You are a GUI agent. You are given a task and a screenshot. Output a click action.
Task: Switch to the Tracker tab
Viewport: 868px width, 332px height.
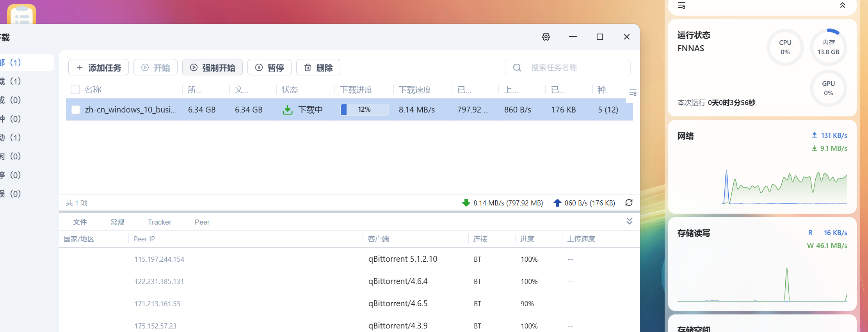pos(159,222)
